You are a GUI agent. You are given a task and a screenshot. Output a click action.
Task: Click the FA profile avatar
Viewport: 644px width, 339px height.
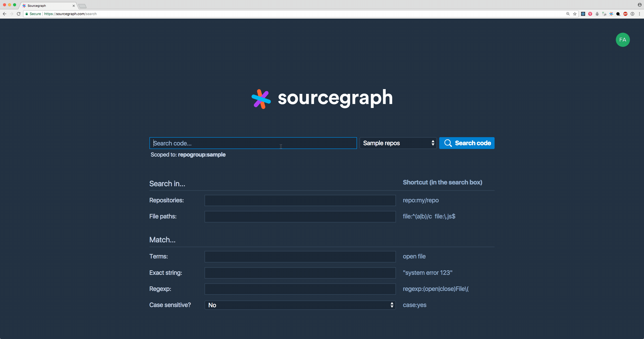pyautogui.click(x=623, y=40)
